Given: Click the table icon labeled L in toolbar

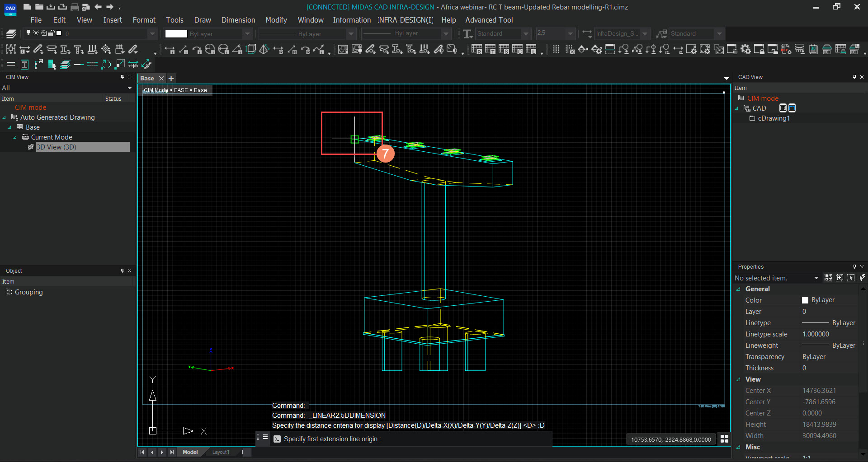Looking at the screenshot, I should pos(531,49).
